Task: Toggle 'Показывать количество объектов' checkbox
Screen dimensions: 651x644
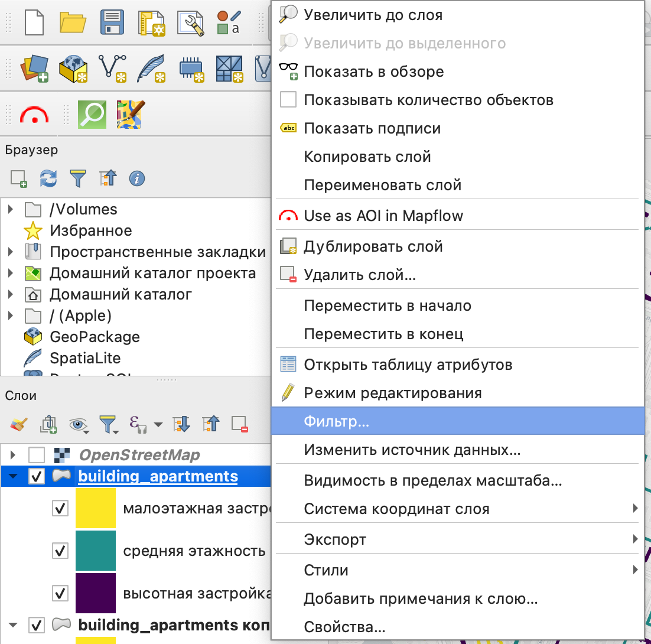Action: pos(288,100)
